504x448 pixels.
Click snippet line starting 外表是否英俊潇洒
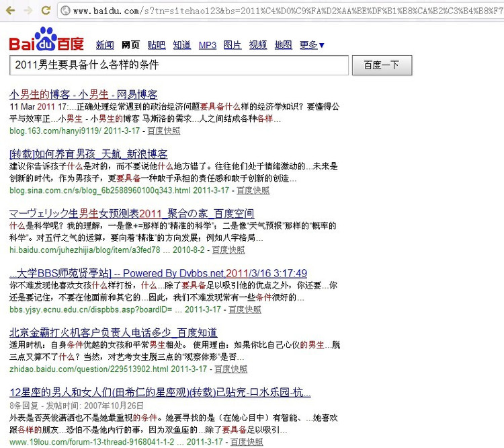pos(173,418)
